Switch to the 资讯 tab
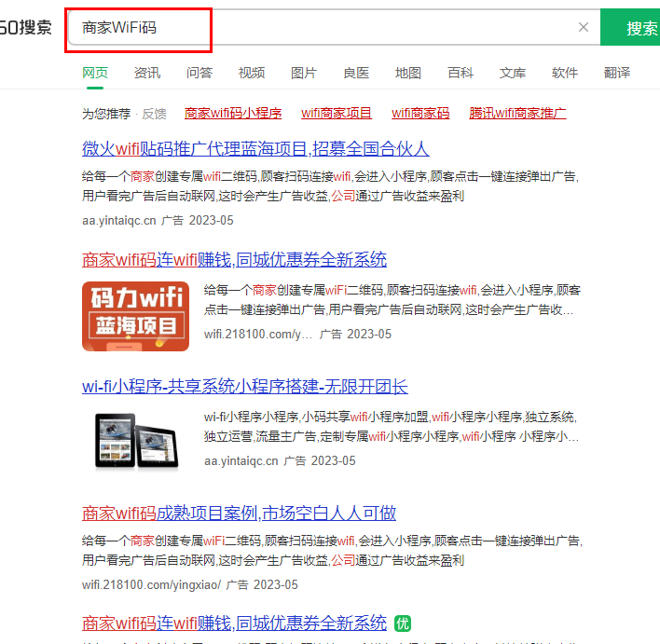This screenshot has width=660, height=644. (147, 73)
